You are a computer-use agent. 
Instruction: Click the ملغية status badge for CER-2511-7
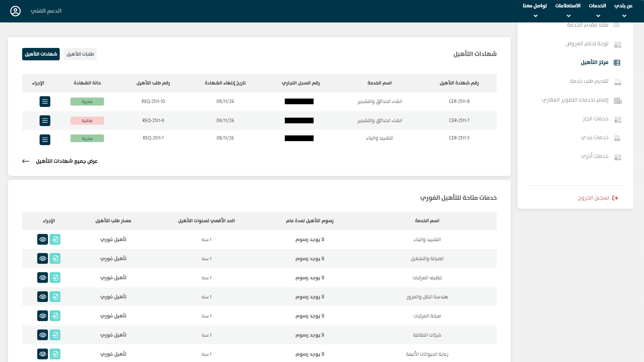[87, 121]
